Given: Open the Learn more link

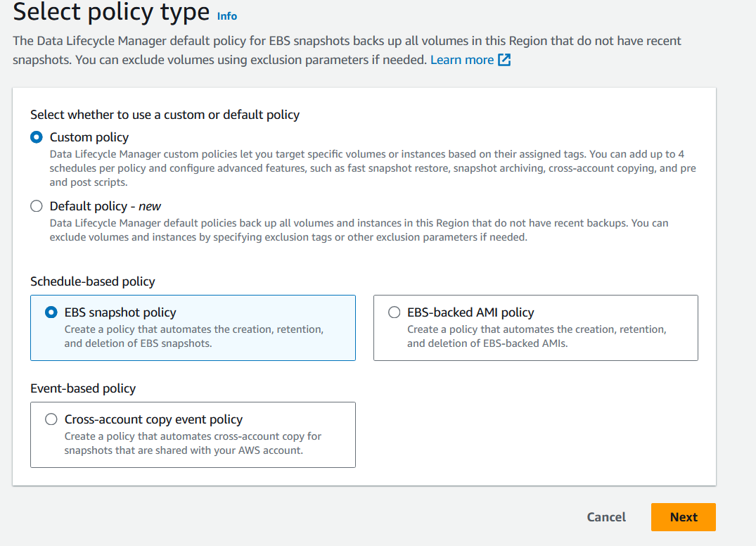Looking at the screenshot, I should (x=462, y=60).
